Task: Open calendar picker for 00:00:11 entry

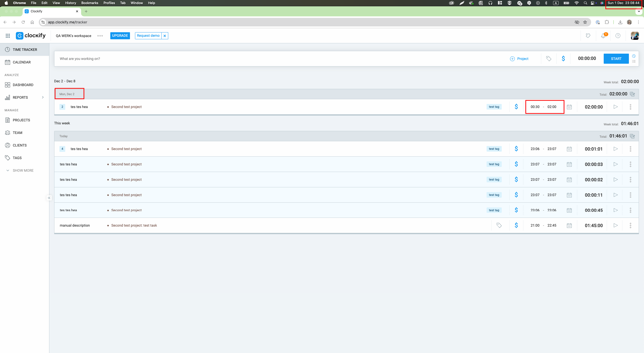Action: click(x=569, y=195)
